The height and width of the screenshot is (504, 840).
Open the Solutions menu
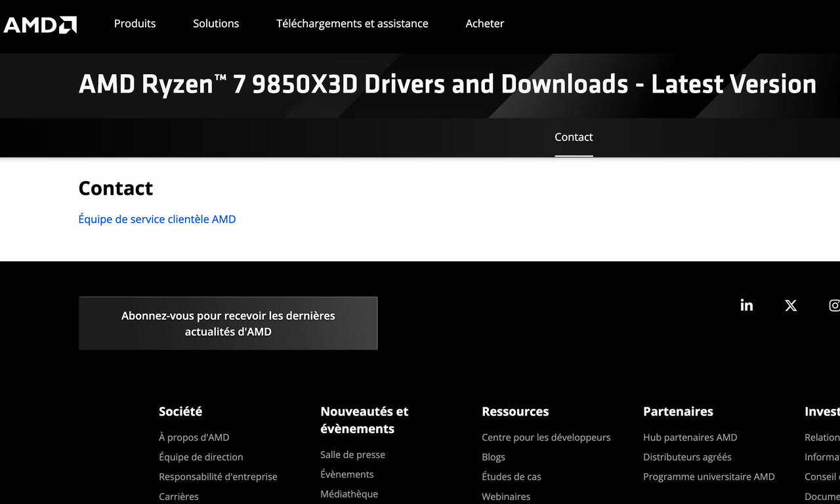[216, 24]
